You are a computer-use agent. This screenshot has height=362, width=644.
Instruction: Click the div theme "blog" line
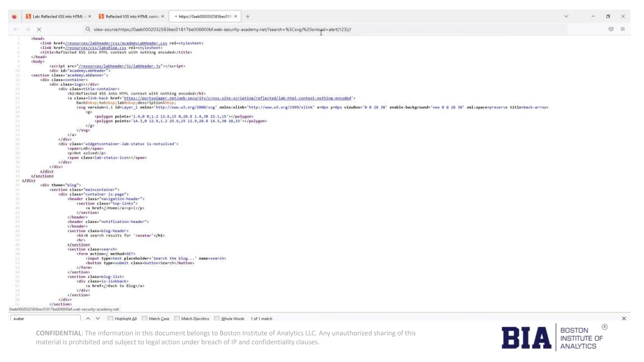coord(60,185)
